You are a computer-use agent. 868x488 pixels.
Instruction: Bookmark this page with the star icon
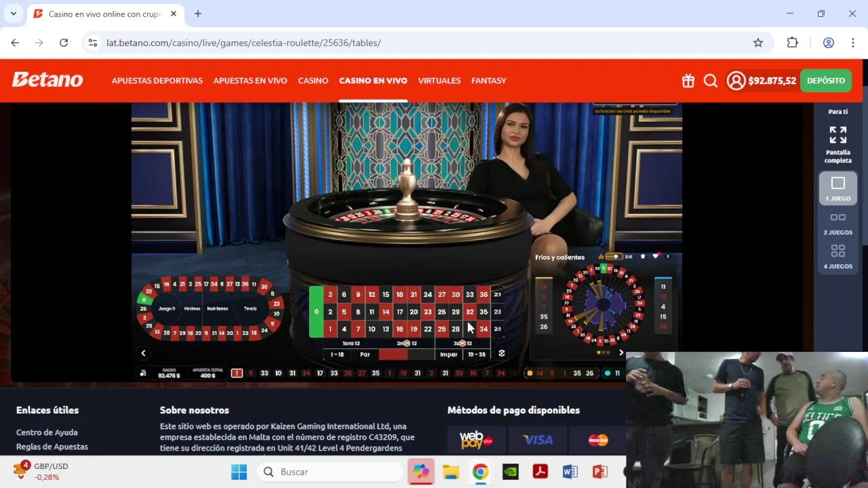(758, 43)
